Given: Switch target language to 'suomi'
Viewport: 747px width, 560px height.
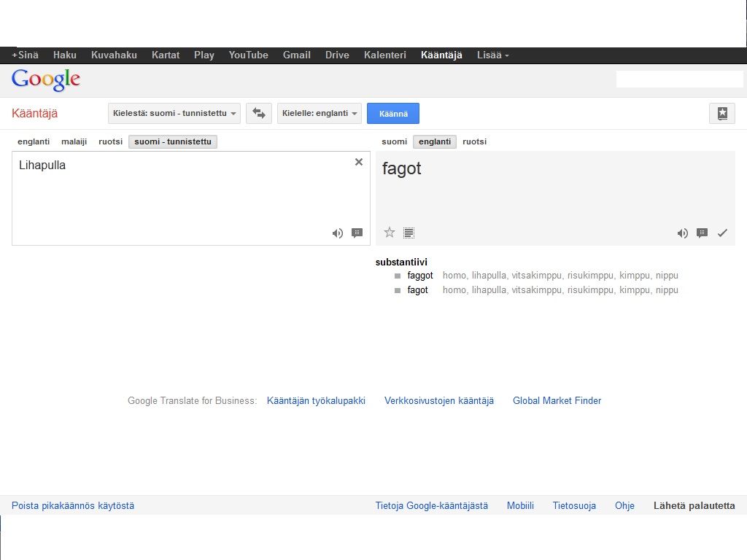Looking at the screenshot, I should (394, 141).
